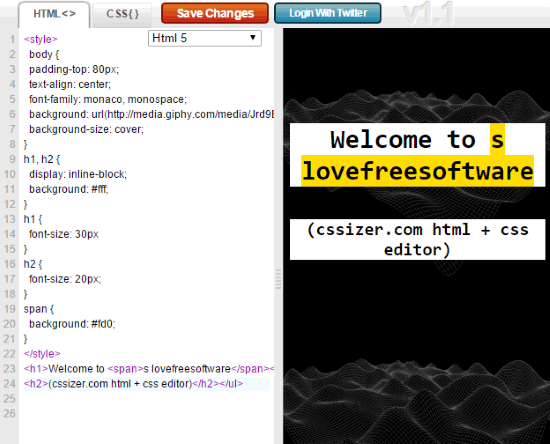Click the 'background: #fd0;' code line
The image size is (550, 444).
tap(72, 324)
